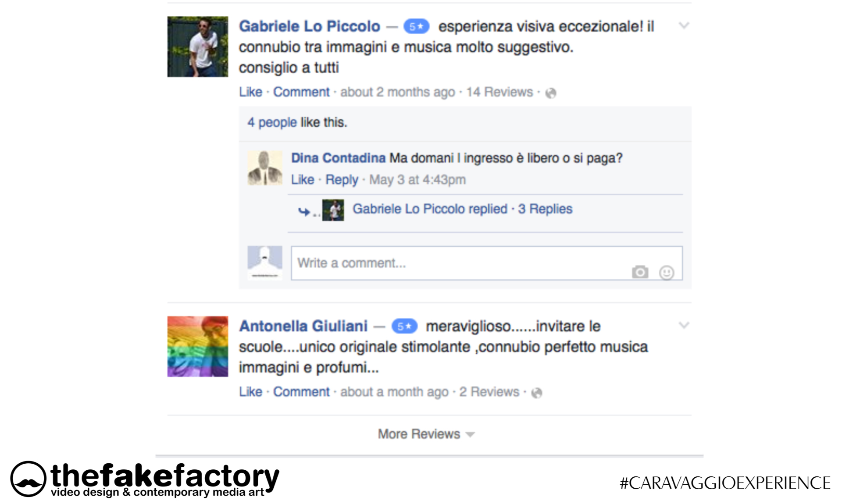Click in the Write a comment field
Image resolution: width=842 pixels, height=504 pixels.
487,263
